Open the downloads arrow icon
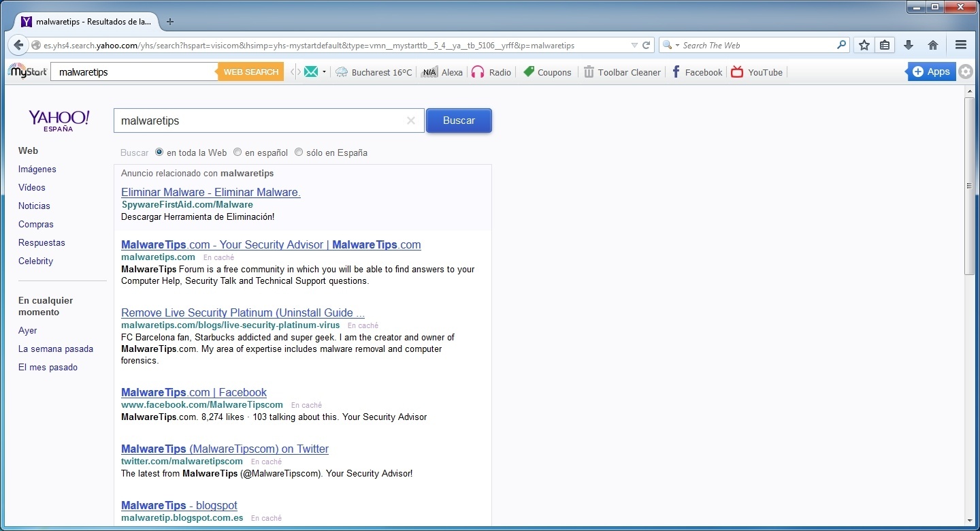The height and width of the screenshot is (531, 980). pyautogui.click(x=909, y=46)
